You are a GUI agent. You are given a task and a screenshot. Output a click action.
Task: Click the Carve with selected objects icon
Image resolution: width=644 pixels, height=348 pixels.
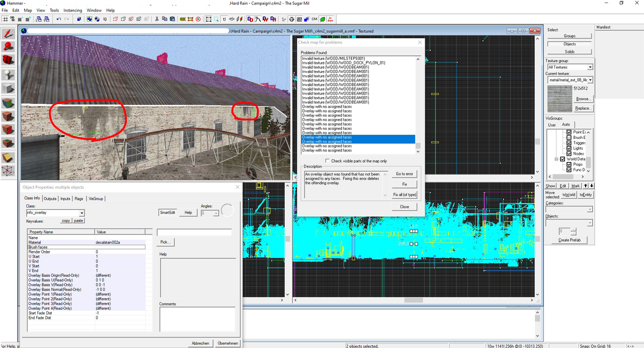click(x=79, y=19)
